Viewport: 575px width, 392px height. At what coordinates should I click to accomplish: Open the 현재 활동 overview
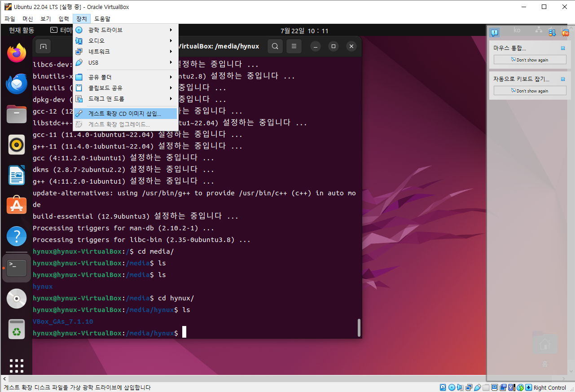22,31
